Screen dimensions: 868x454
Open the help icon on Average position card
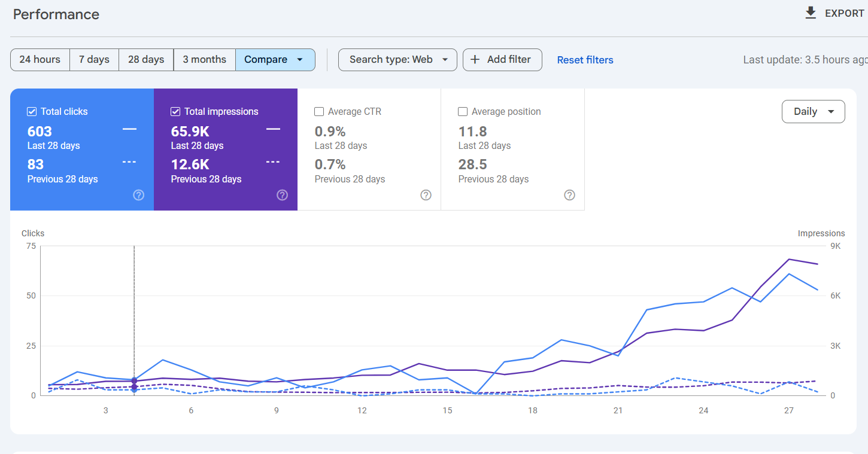pyautogui.click(x=569, y=195)
